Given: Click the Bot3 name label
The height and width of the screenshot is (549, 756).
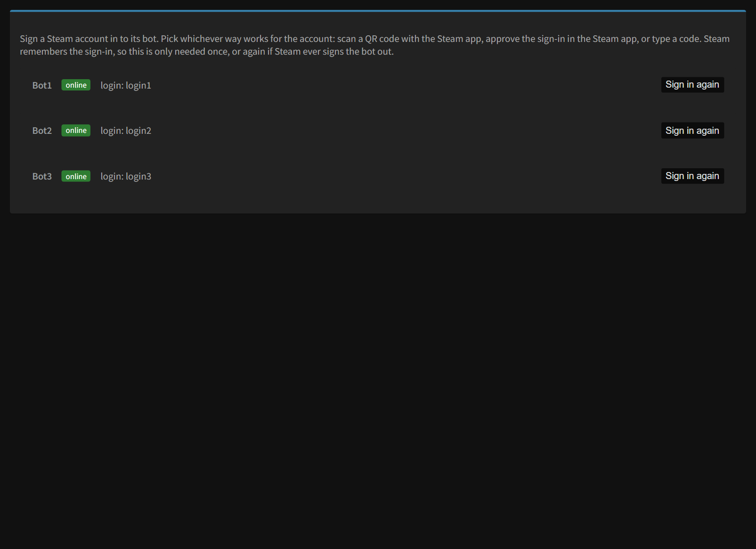Looking at the screenshot, I should tap(42, 176).
